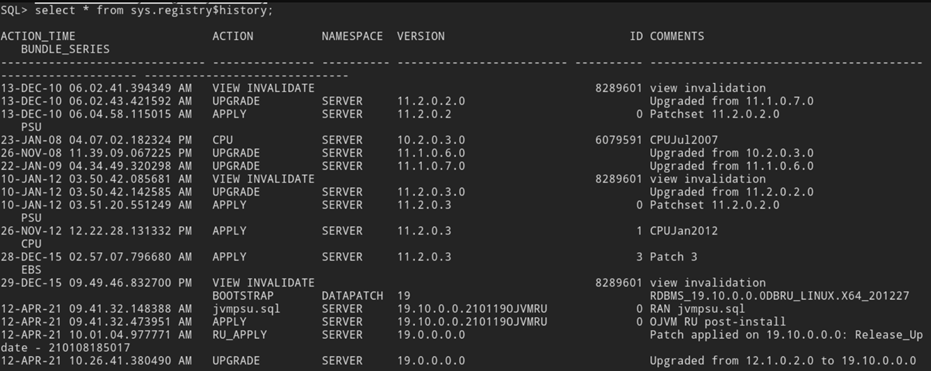Click timestamp '23-JAN-08 04.07.02.182324 PM'
Screen dimensions: 931x371
click(96, 141)
